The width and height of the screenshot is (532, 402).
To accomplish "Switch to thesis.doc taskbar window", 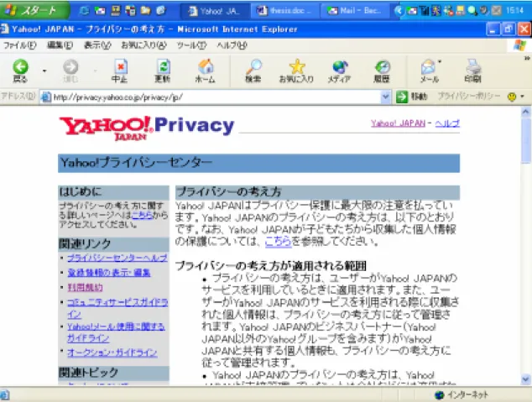I will [x=285, y=11].
